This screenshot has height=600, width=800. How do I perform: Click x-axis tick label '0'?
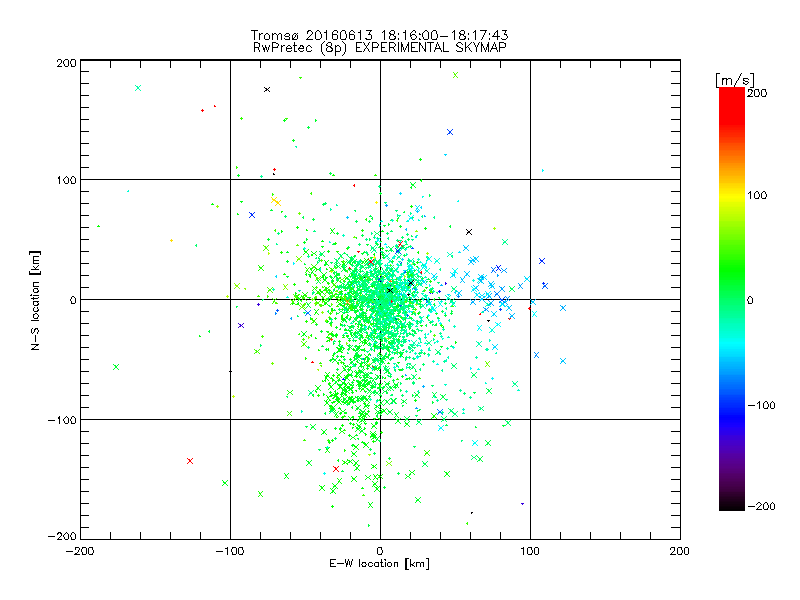pyautogui.click(x=380, y=551)
